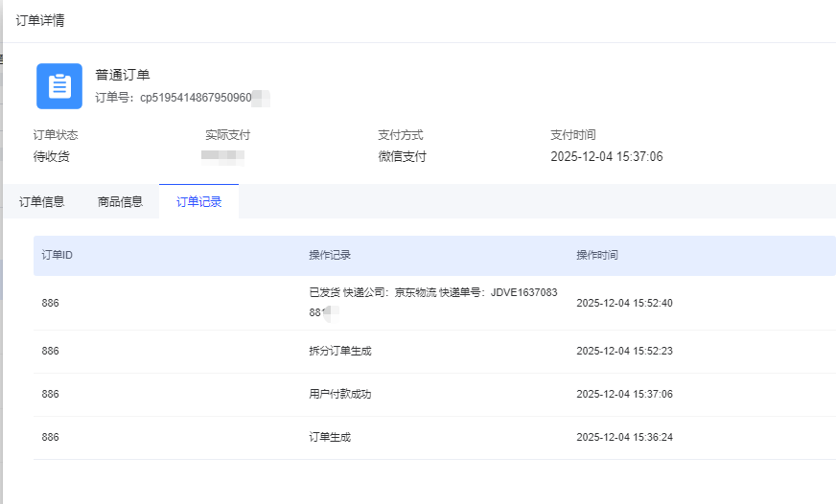Click the blurred 实际支付 amount
Image resolution: width=836 pixels, height=504 pixels.
(x=222, y=155)
